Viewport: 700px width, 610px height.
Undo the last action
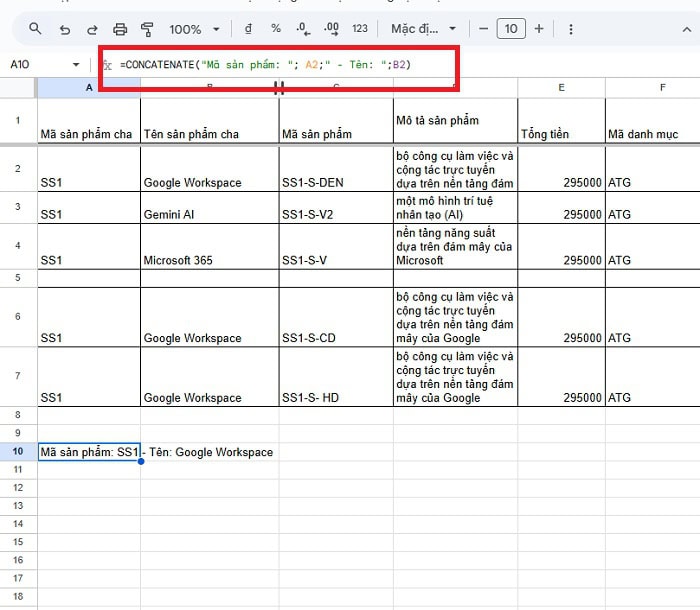click(x=65, y=29)
